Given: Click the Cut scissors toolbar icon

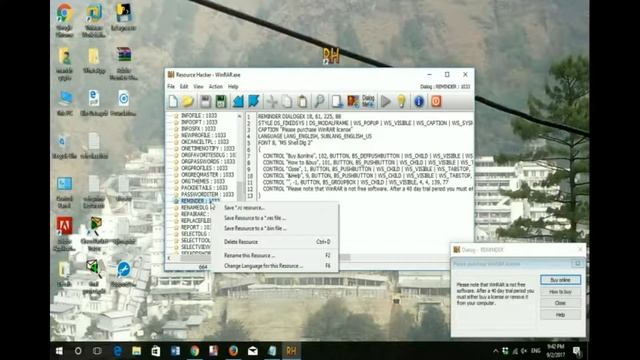Looking at the screenshot, I should (272, 101).
